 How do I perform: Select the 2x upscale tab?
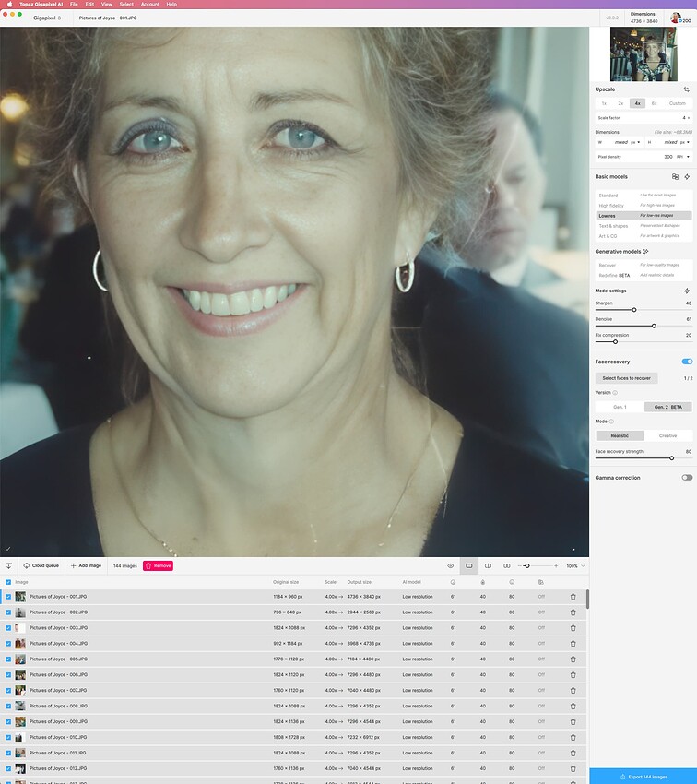click(620, 103)
